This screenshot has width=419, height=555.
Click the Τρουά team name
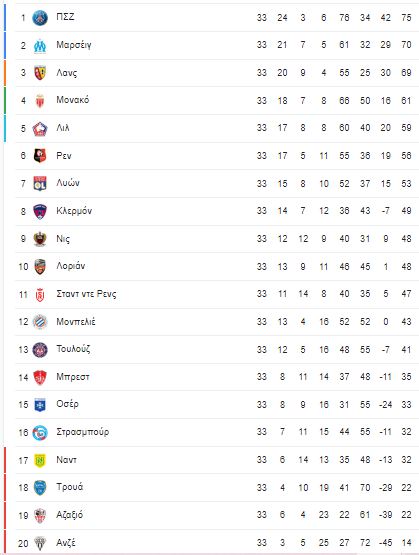70,487
